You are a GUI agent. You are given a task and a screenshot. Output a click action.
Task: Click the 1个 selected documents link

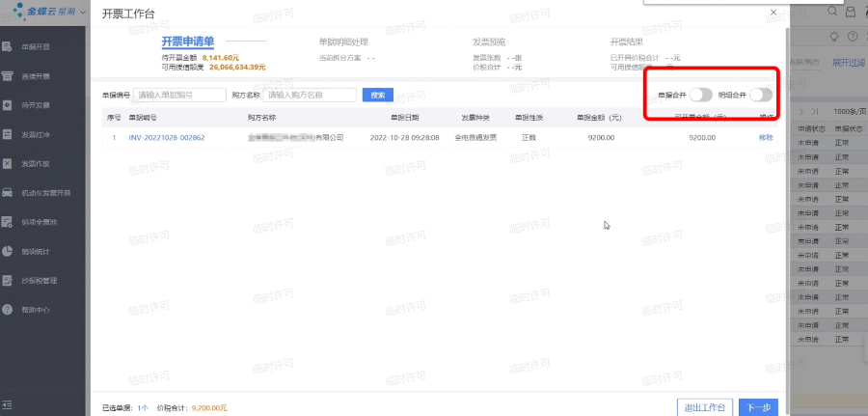[143, 408]
